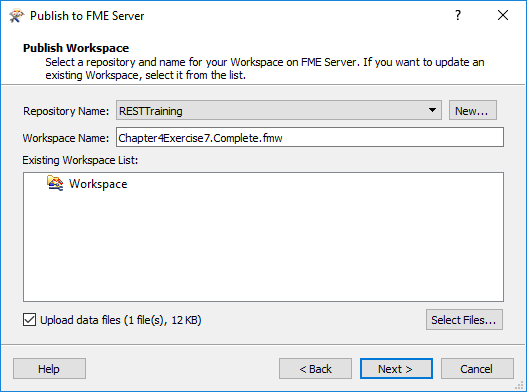Close the Publish to FME Server dialog
527x392 pixels.
(503, 15)
